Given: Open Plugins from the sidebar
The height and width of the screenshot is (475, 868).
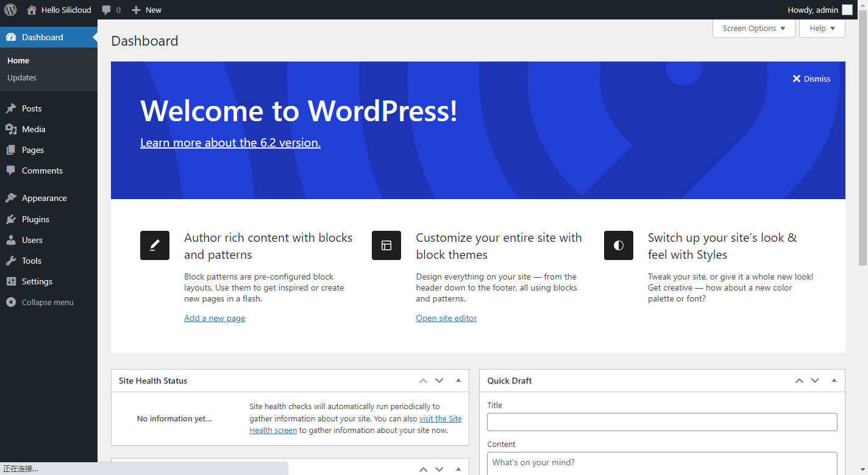Looking at the screenshot, I should click(35, 219).
